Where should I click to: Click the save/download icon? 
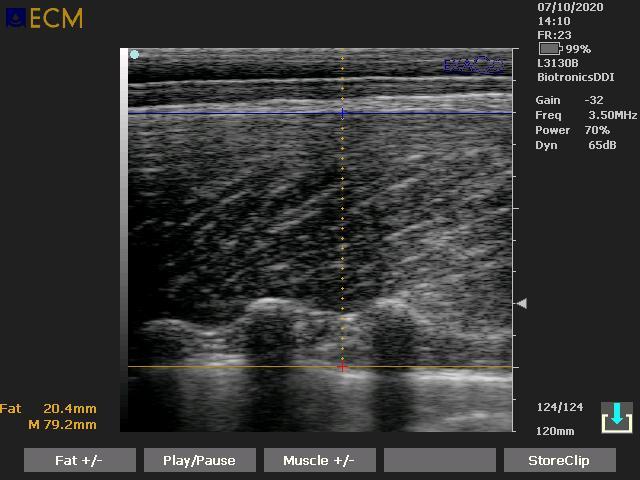click(616, 417)
